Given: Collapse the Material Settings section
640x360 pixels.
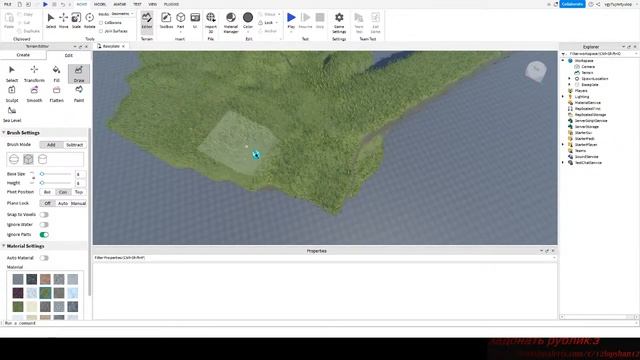Looking at the screenshot, I should (4, 246).
